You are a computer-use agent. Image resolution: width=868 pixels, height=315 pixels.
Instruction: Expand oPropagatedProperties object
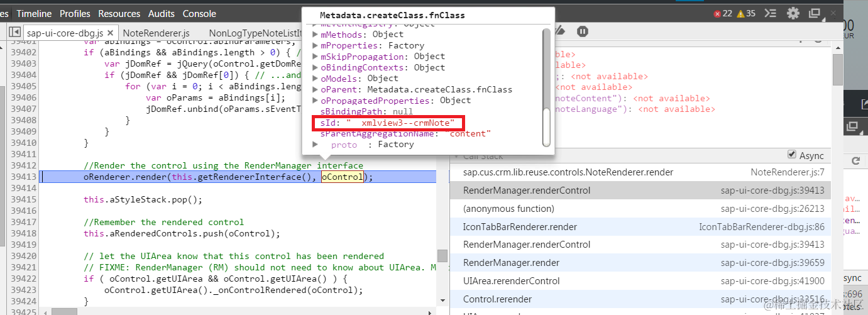(x=316, y=101)
